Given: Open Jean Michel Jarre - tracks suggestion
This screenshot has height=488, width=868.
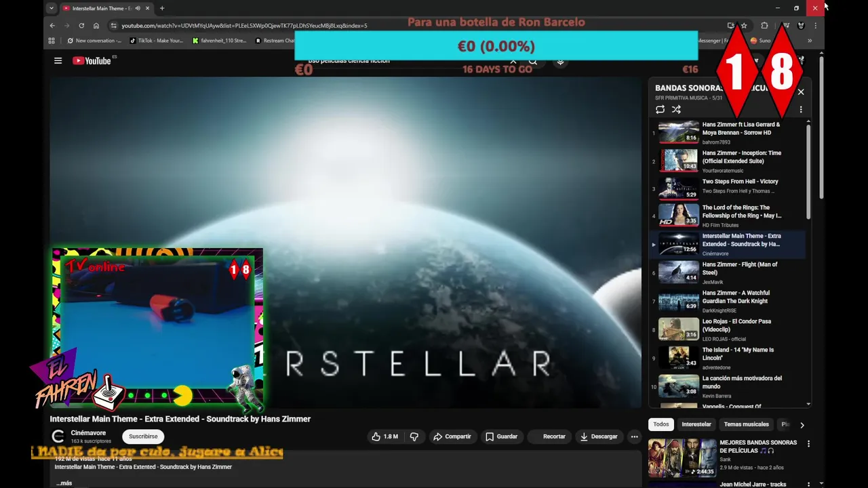Looking at the screenshot, I should [x=753, y=484].
